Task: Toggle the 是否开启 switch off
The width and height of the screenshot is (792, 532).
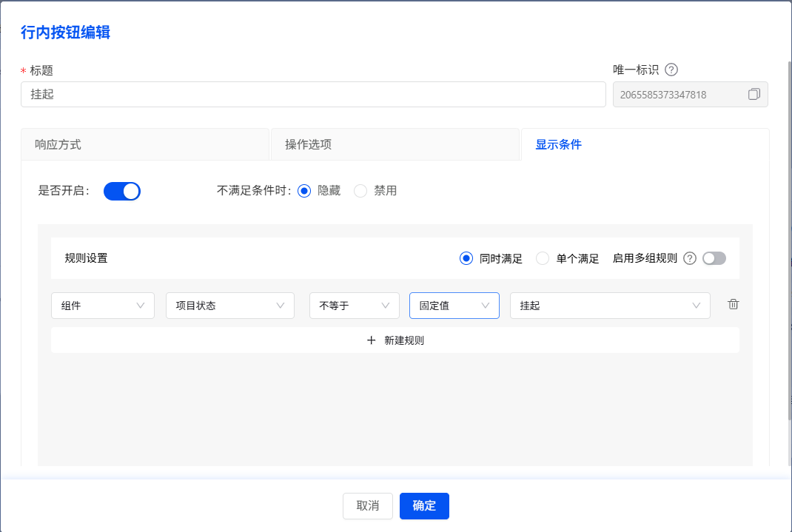Action: pos(122,191)
